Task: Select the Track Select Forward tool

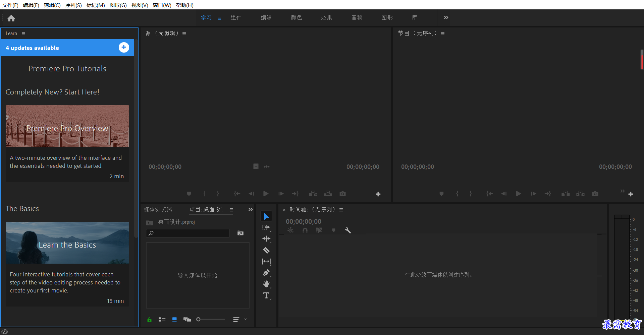Action: 266,227
